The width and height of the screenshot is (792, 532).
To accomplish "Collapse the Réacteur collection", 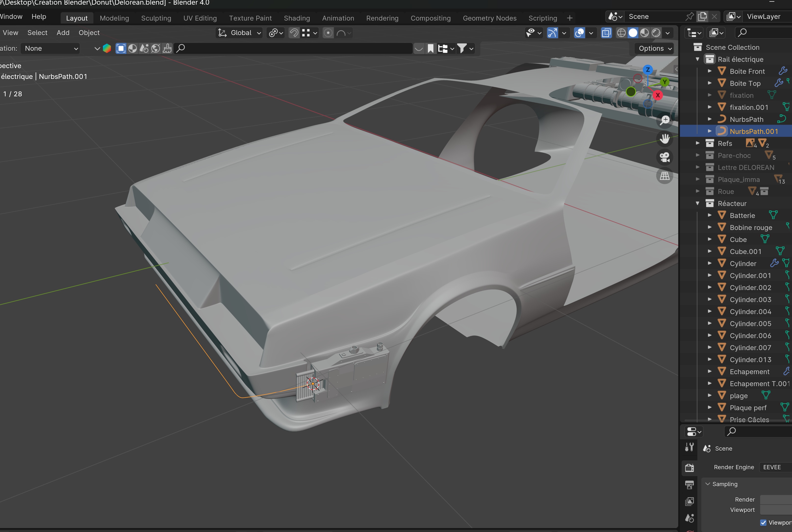I will 698,203.
